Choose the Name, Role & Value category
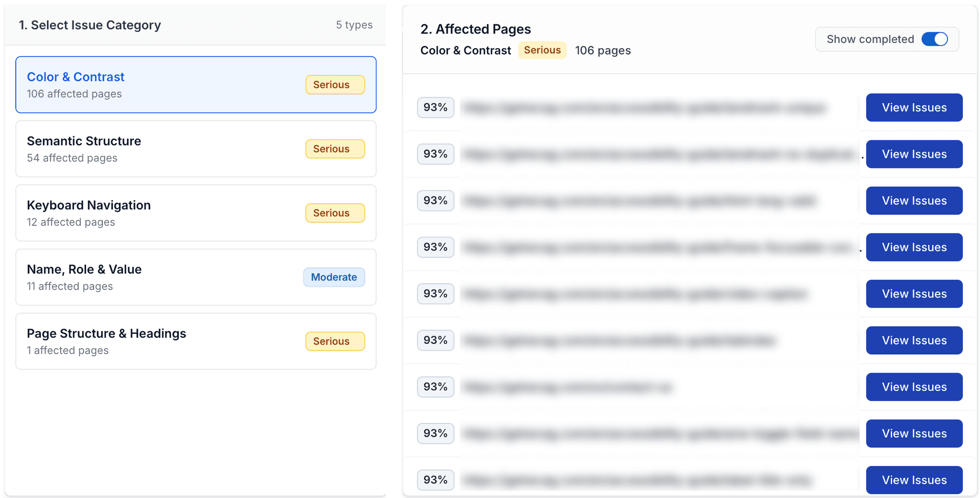This screenshot has width=980, height=498. point(195,277)
